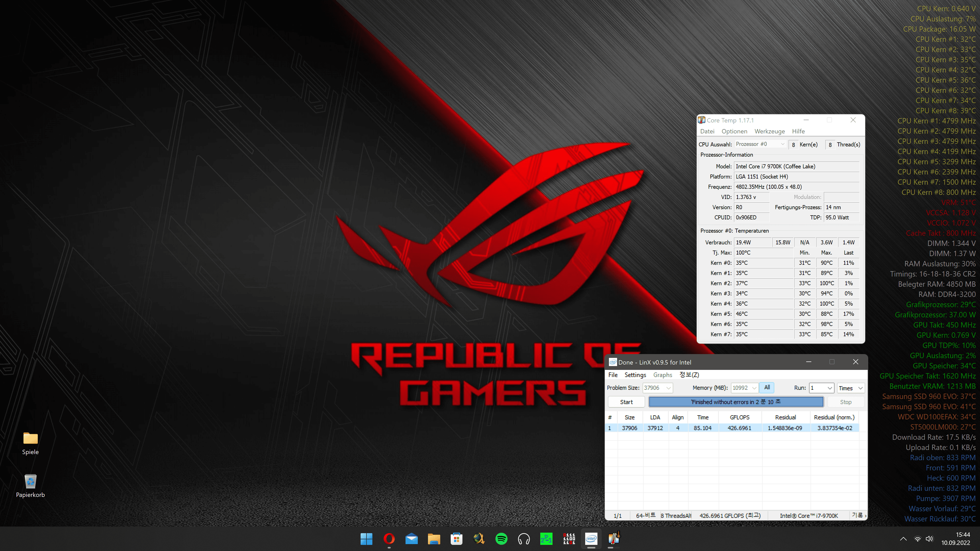Open the volume speaker tray icon
The image size is (980, 551).
click(x=929, y=539)
